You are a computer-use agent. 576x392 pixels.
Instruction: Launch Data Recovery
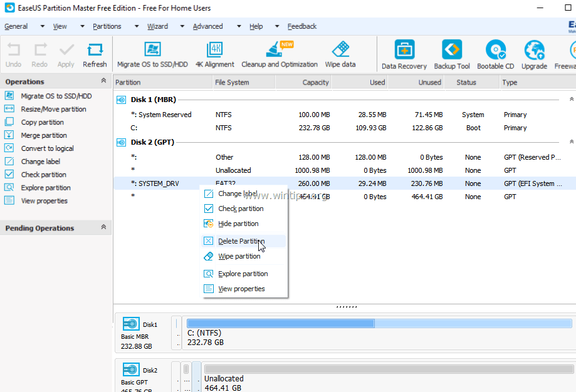pyautogui.click(x=404, y=55)
